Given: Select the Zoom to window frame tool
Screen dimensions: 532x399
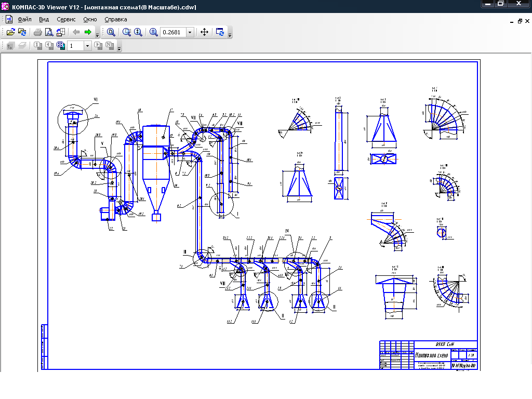Looking at the screenshot, I should (127, 32).
